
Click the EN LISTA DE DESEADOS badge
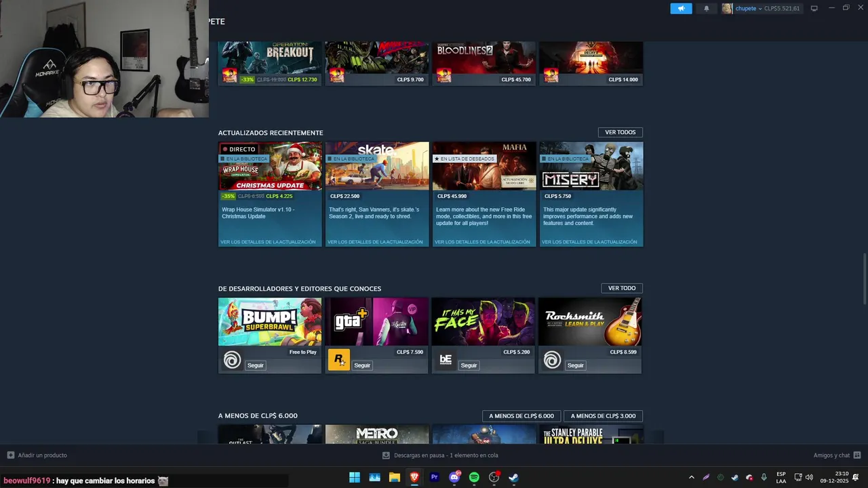coord(465,159)
